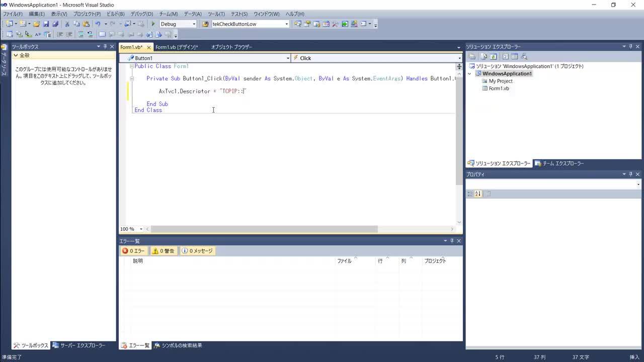The height and width of the screenshot is (362, 644).
Task: Increase line indent in the text editor toolbar
Action: pyautogui.click(x=69, y=34)
